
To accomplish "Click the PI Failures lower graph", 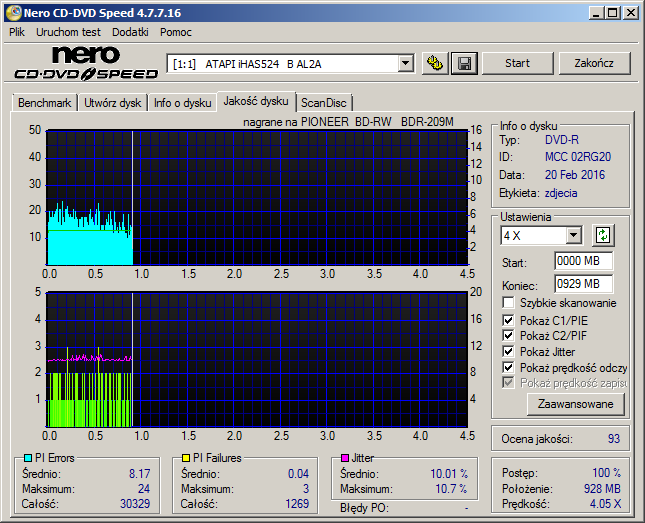I will (x=257, y=360).
